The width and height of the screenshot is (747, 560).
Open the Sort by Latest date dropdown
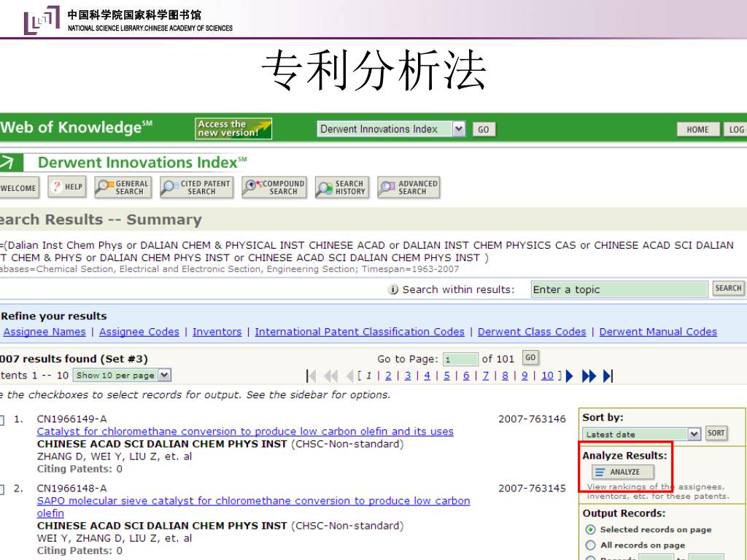[642, 435]
